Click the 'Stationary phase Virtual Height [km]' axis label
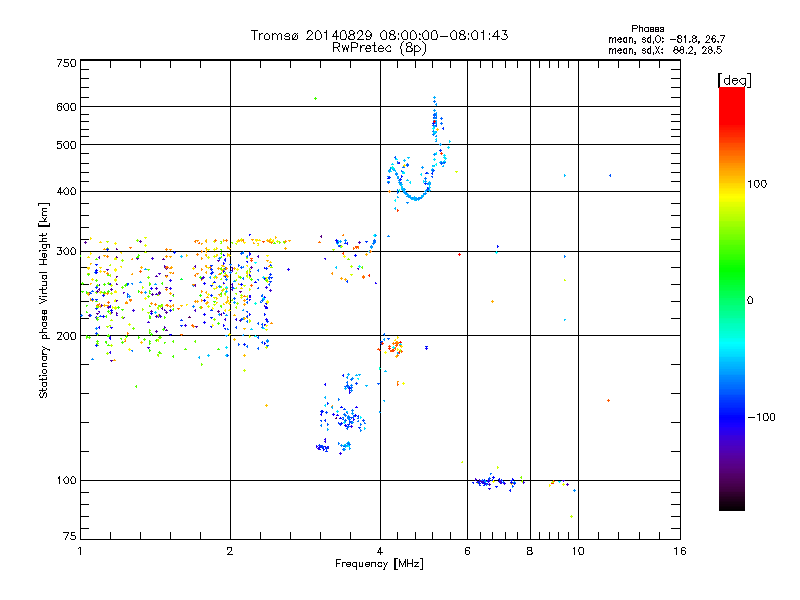The height and width of the screenshot is (600, 800). pyautogui.click(x=43, y=300)
